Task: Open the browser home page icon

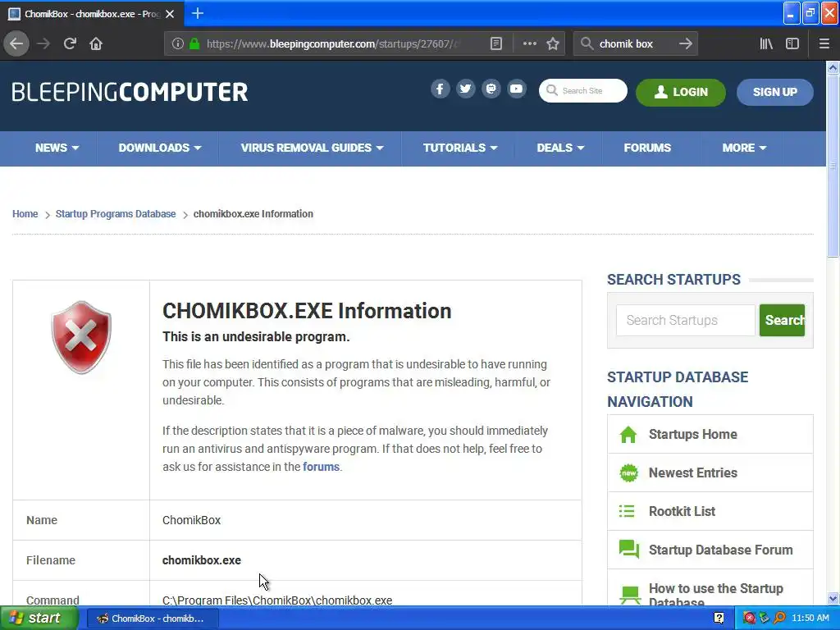Action: click(96, 44)
